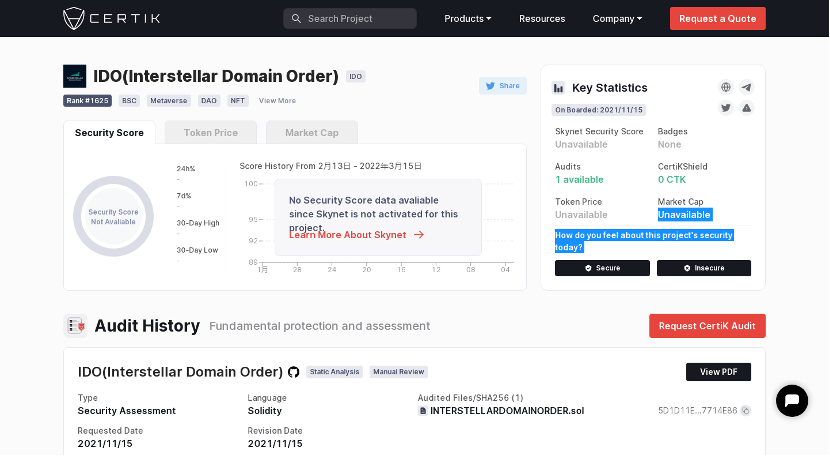Click the Metaverse tag
This screenshot has width=830, height=456.
click(x=169, y=101)
